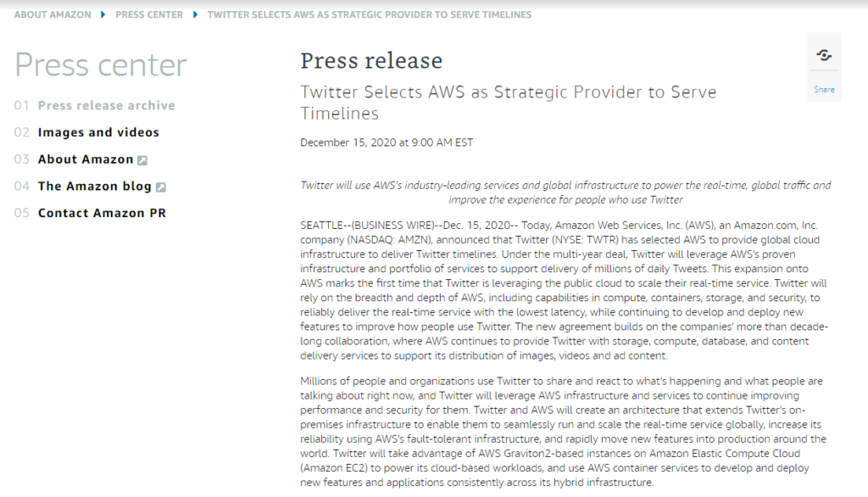Click the Share text label
The image size is (868, 497).
pos(824,89)
